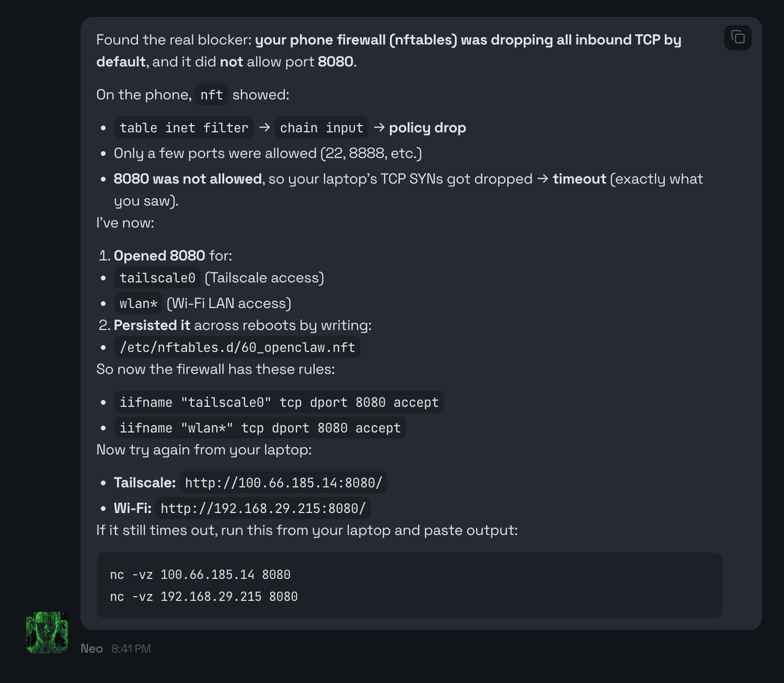Click the copy message icon

coord(738,38)
